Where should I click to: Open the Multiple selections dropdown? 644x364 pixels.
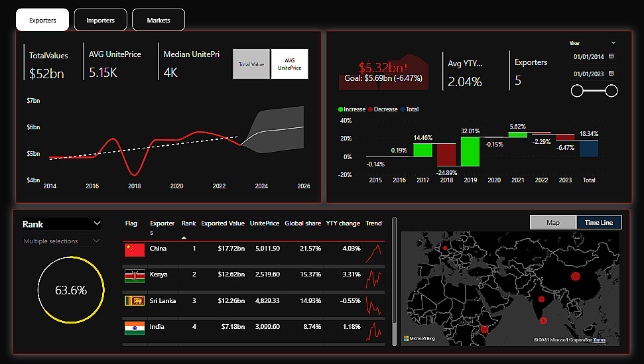point(62,241)
